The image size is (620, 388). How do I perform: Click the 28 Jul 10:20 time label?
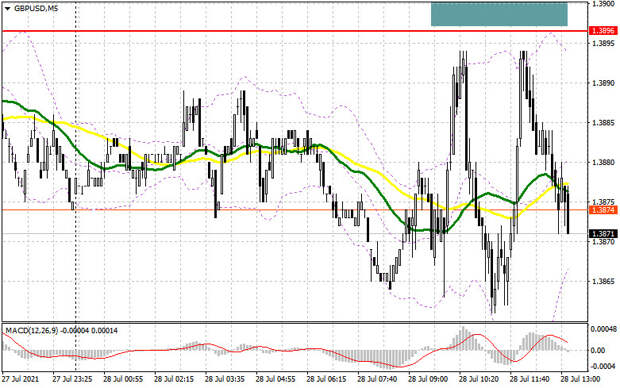(479, 379)
